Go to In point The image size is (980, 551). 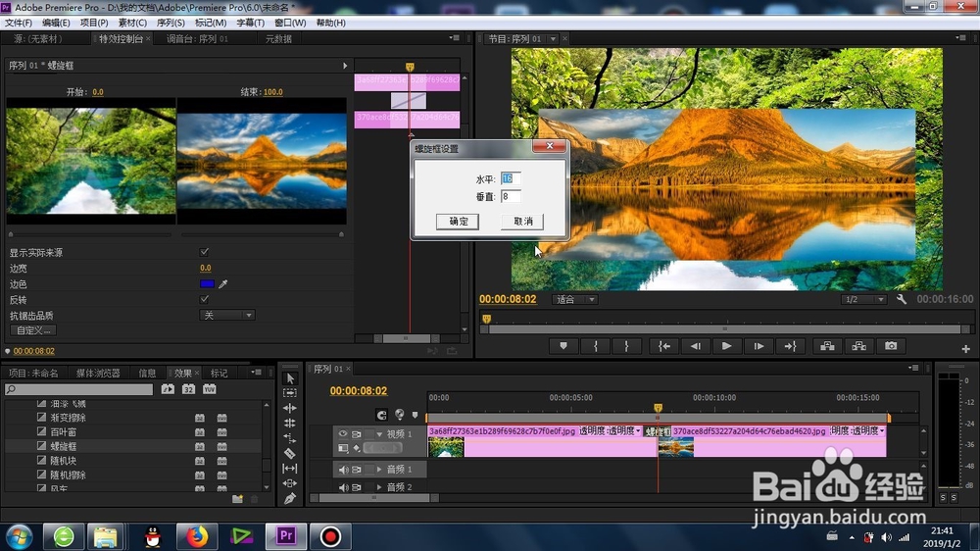point(663,346)
